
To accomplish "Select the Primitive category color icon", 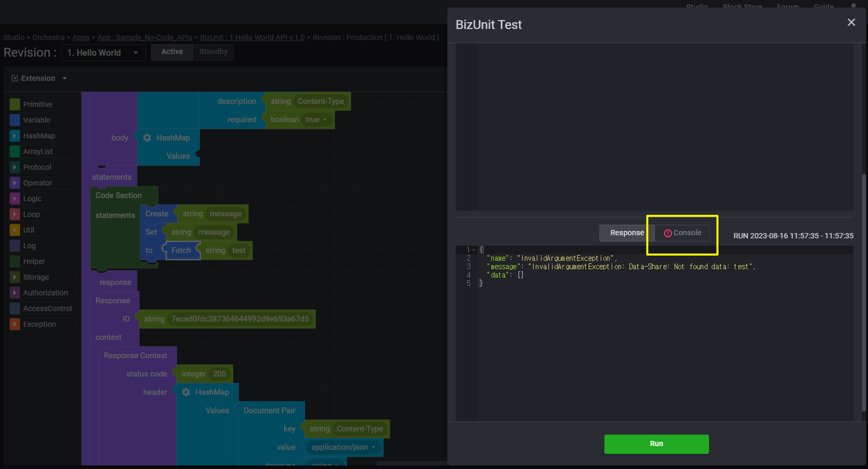I will [15, 105].
